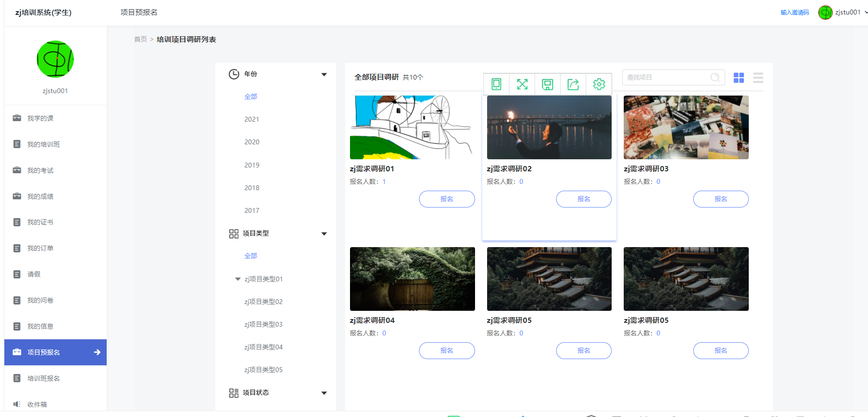Open 培训班报名 in the sidebar

click(43, 378)
